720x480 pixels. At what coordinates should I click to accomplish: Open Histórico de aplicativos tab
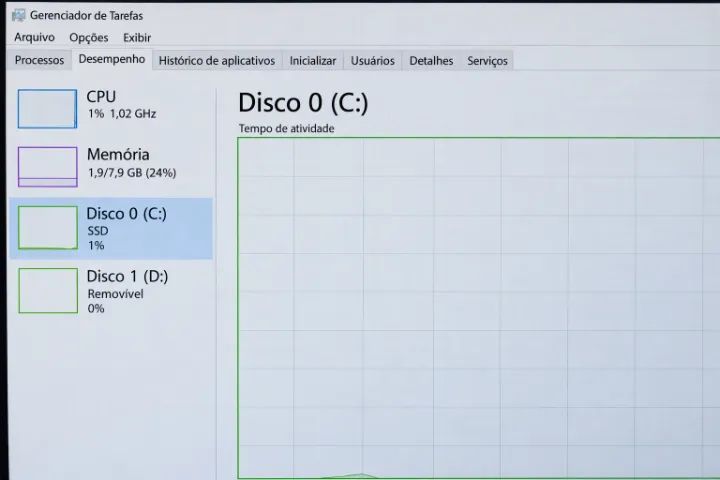coord(217,61)
